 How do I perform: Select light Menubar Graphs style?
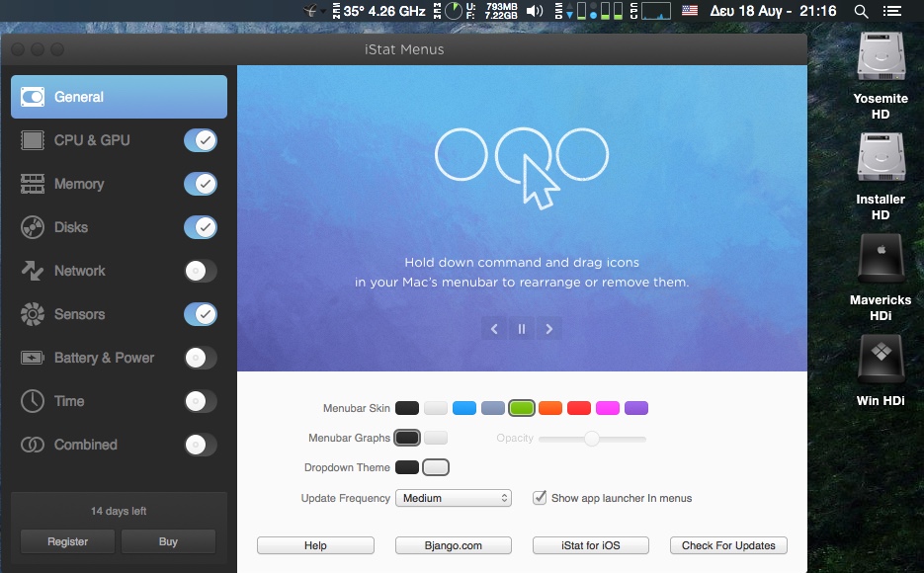[436, 438]
